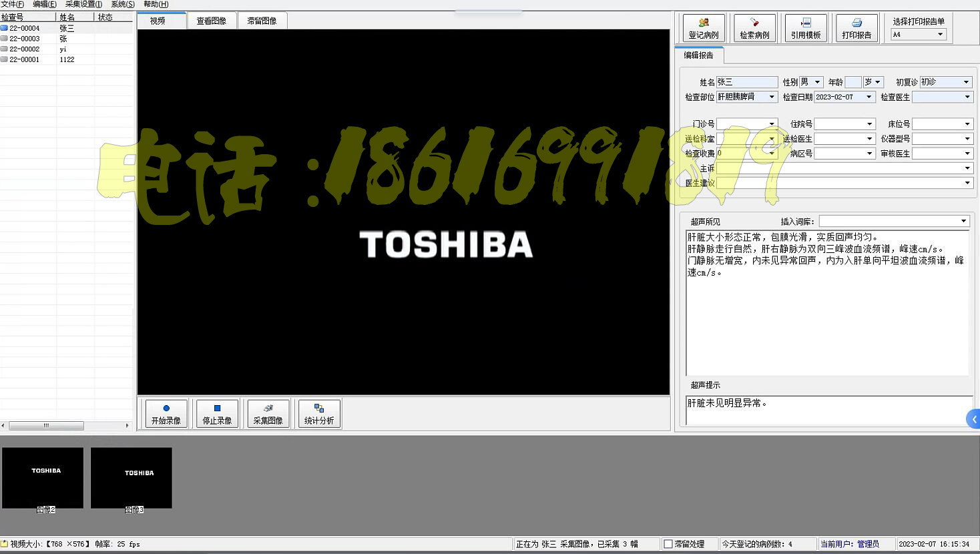Click into the 超声提示 text area
Image resolution: width=980 pixels, height=554 pixels.
click(829, 410)
